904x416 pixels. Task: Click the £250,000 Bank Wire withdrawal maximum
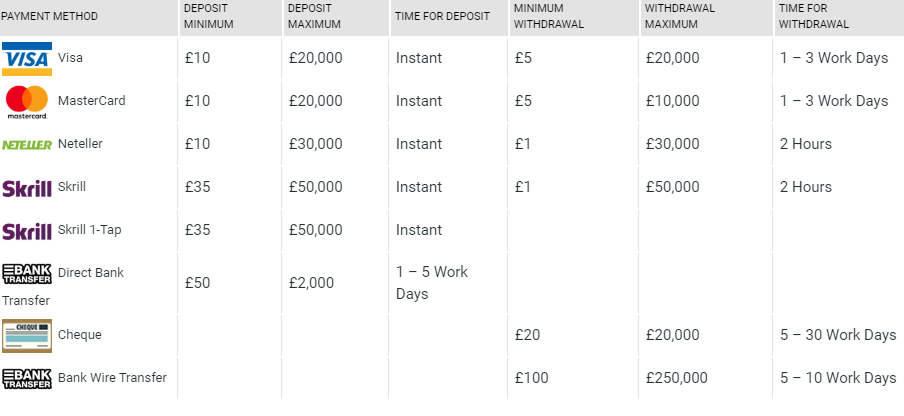point(677,378)
